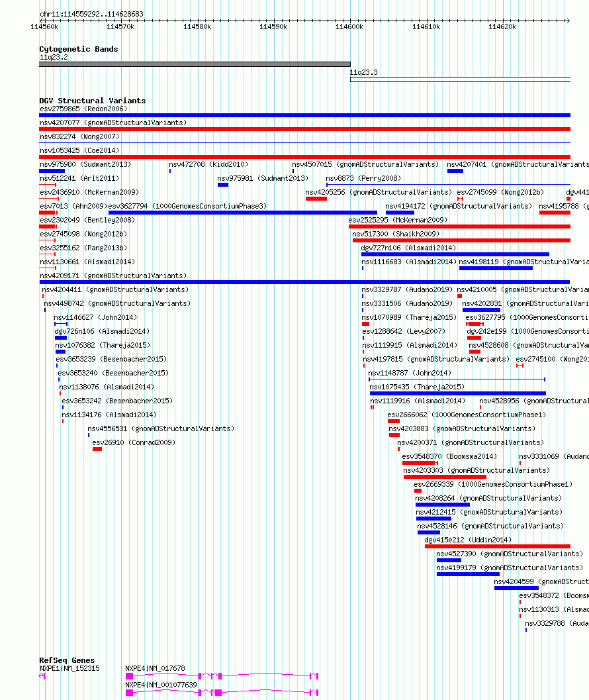Screen dimensions: 589x700
Task: Click esv1288642 (Levy2007) label
Action: [x=404, y=330]
